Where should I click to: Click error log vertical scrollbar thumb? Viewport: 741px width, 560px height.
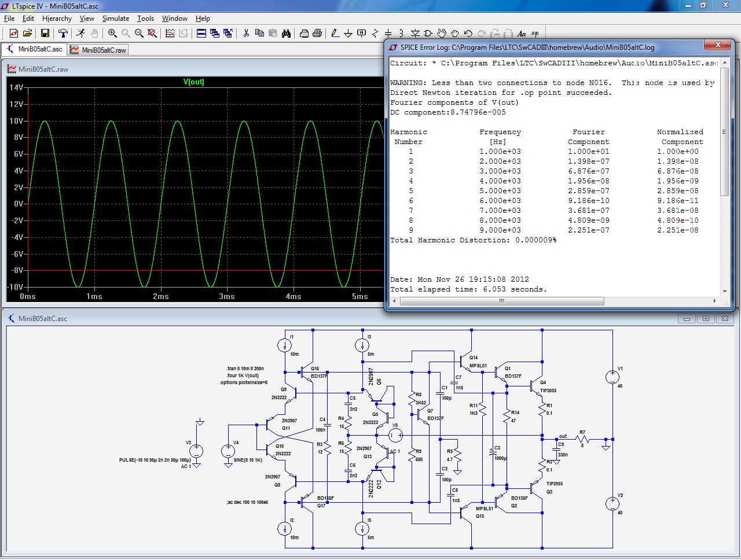[725, 132]
